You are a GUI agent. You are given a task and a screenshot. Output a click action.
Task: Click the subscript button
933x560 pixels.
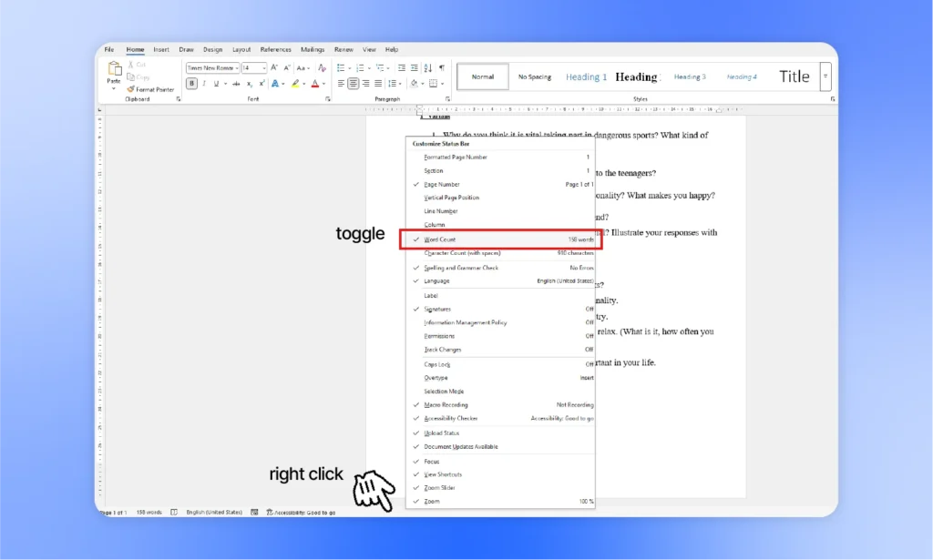pos(250,84)
